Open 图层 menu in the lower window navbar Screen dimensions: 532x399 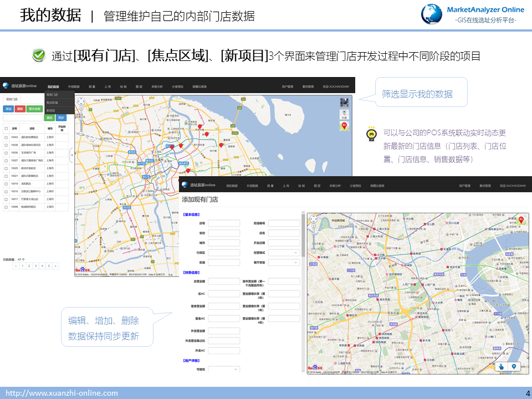[317, 186]
